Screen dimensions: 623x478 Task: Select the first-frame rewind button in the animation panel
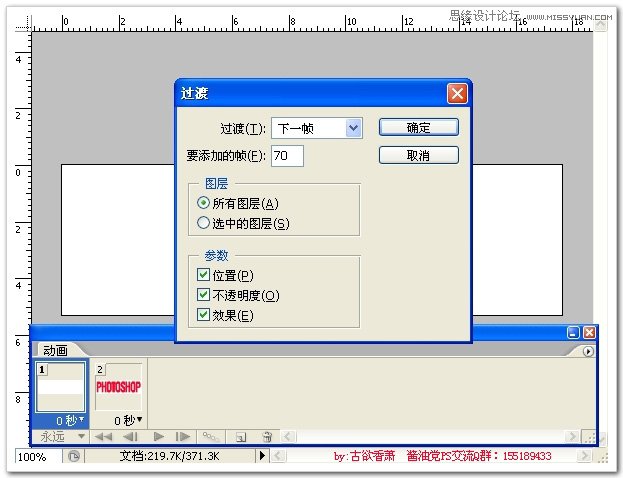click(103, 437)
